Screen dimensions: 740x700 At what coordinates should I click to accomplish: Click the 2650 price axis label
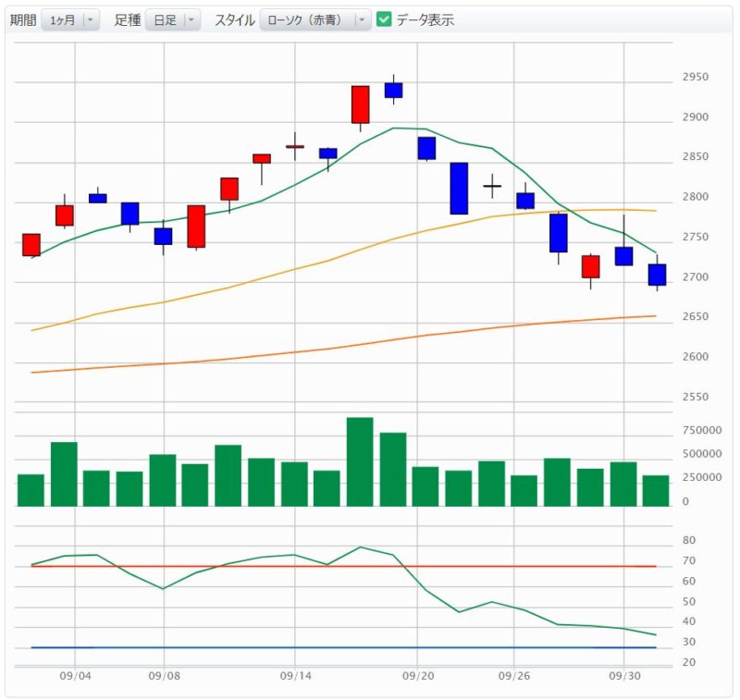pyautogui.click(x=696, y=316)
